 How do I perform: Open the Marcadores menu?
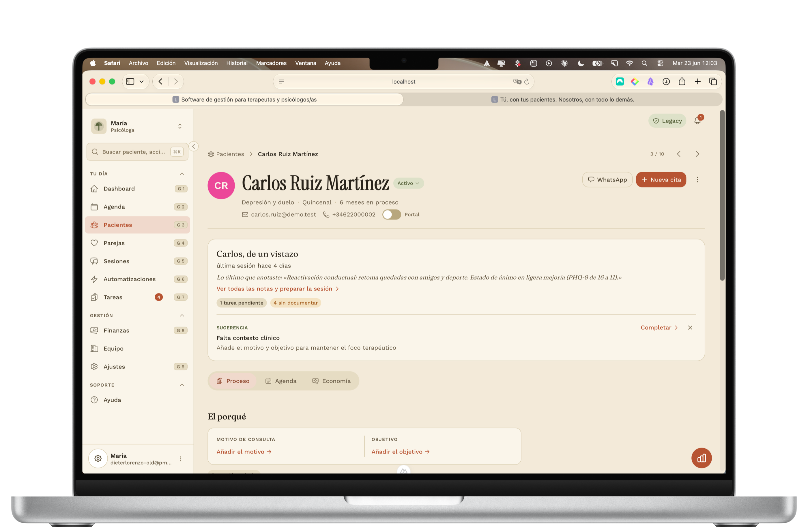(x=271, y=63)
